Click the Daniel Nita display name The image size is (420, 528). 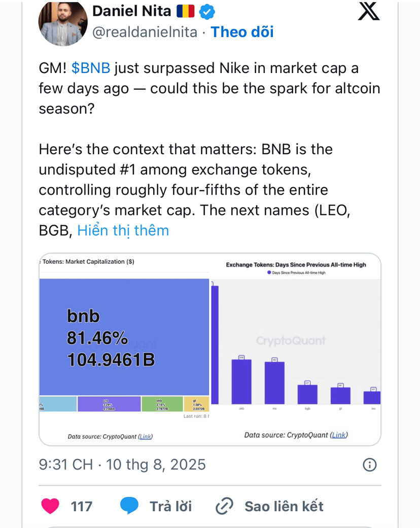point(132,11)
